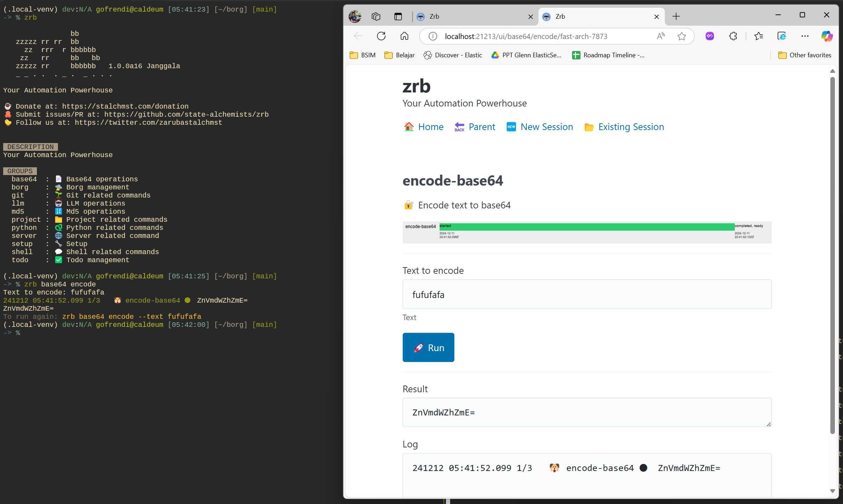This screenshot has height=504, width=843.
Task: Click the green encode-base64 progress bar
Action: (x=586, y=227)
